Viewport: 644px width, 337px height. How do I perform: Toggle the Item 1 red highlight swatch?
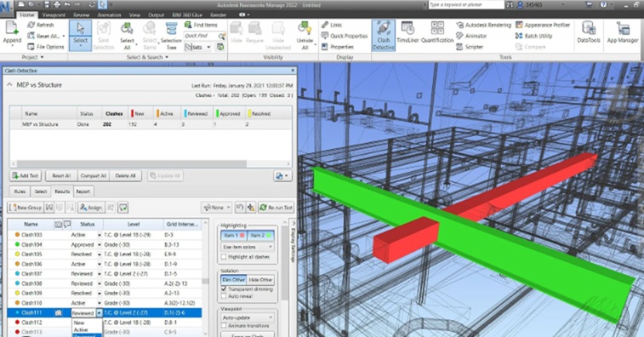coord(234,236)
